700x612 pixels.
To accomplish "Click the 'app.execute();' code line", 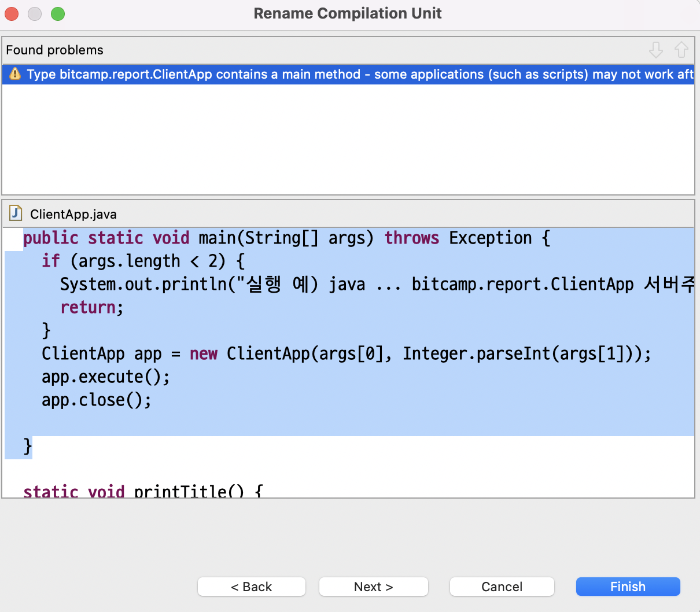I will point(106,377).
